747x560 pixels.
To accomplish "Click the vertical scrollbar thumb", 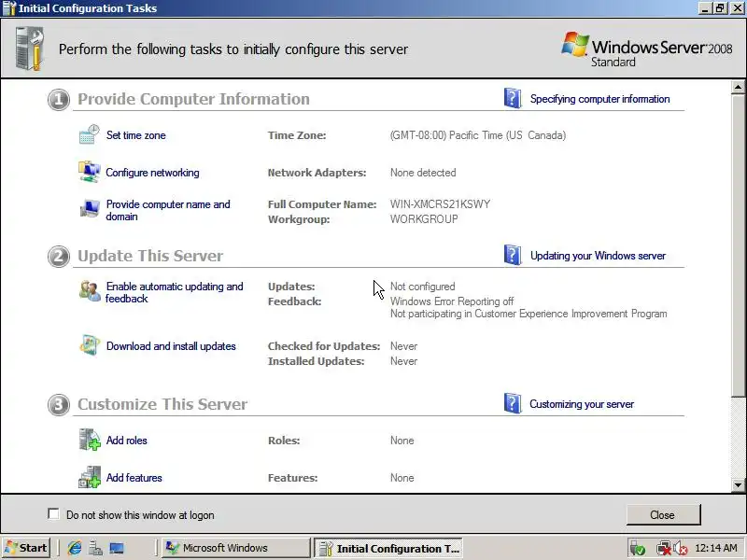I will (738, 245).
